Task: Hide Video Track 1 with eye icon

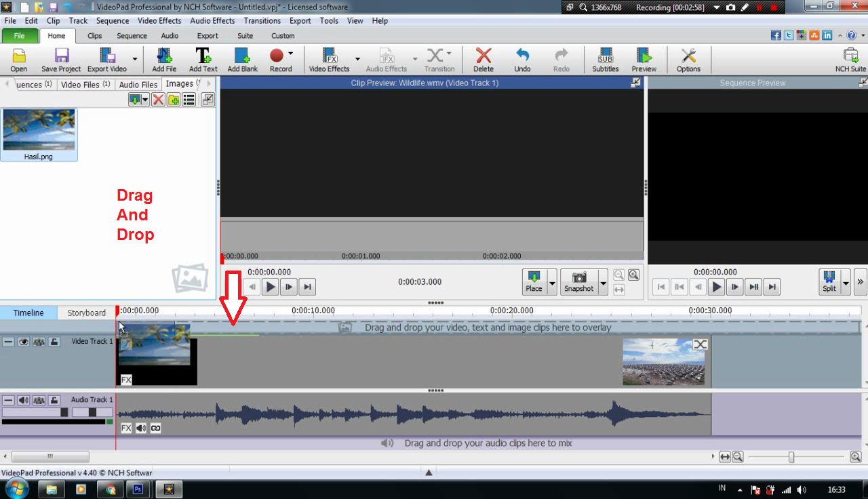Action: pyautogui.click(x=24, y=342)
